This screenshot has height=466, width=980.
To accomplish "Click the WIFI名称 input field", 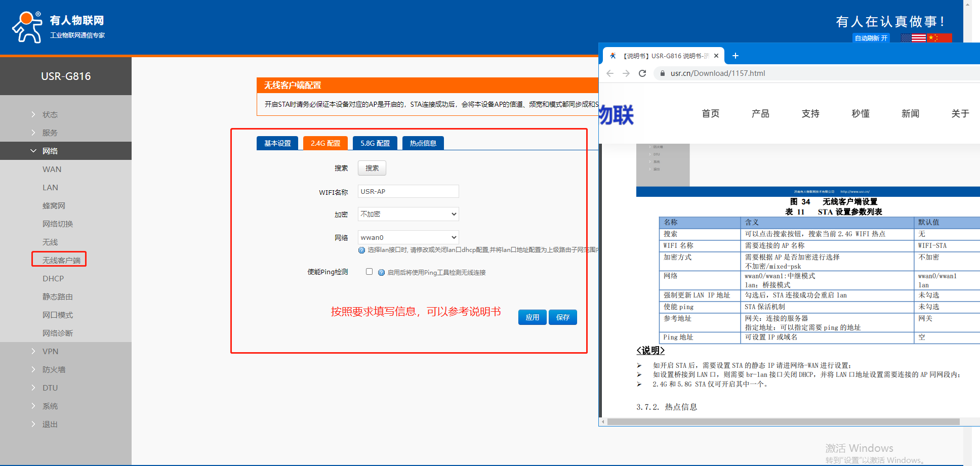I will point(408,191).
